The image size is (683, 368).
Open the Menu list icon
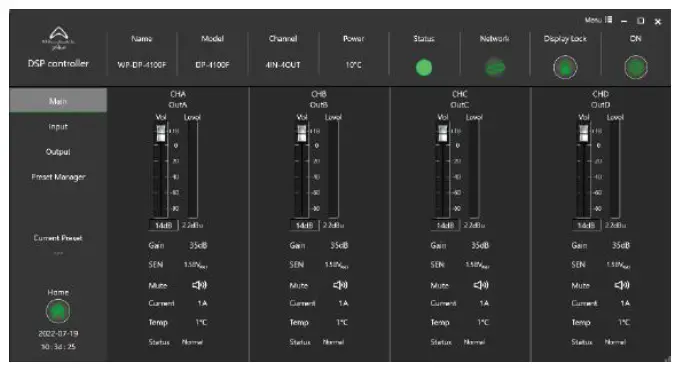click(x=609, y=20)
